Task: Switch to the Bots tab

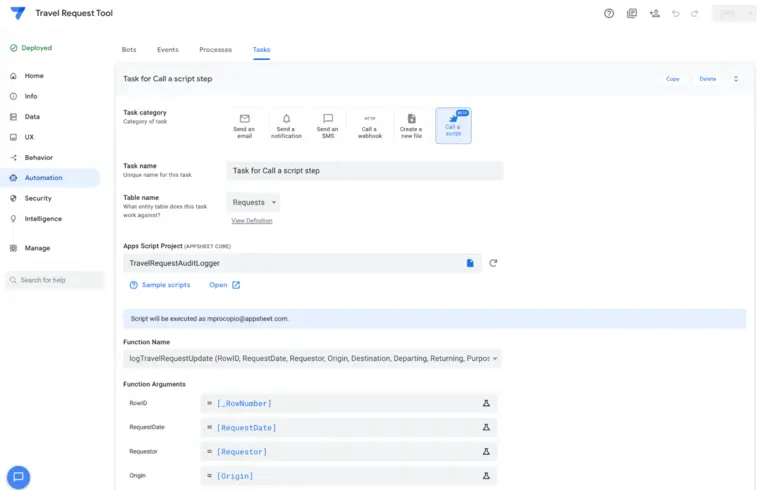Action: pos(129,49)
